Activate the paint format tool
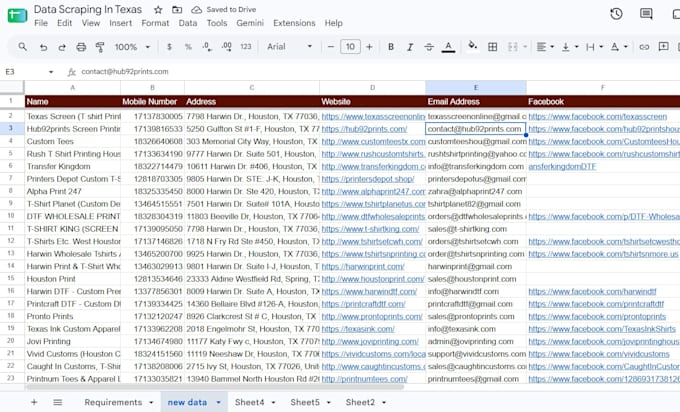This screenshot has height=412, width=680. tap(100, 47)
